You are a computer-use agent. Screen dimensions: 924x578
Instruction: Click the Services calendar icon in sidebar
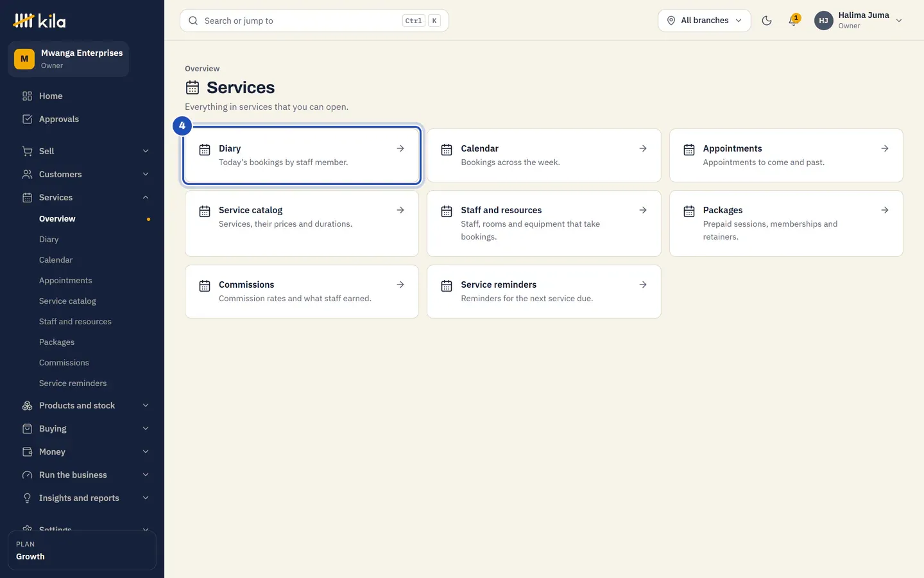(x=27, y=197)
